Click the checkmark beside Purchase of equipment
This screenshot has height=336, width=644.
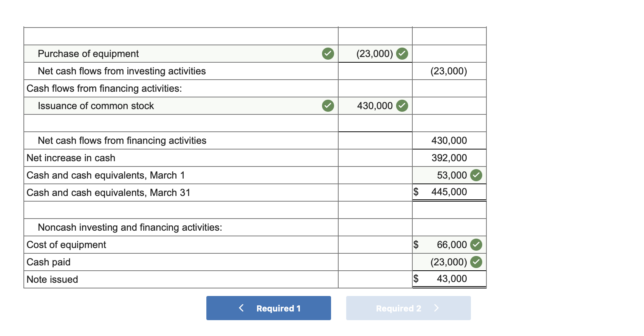point(327,54)
